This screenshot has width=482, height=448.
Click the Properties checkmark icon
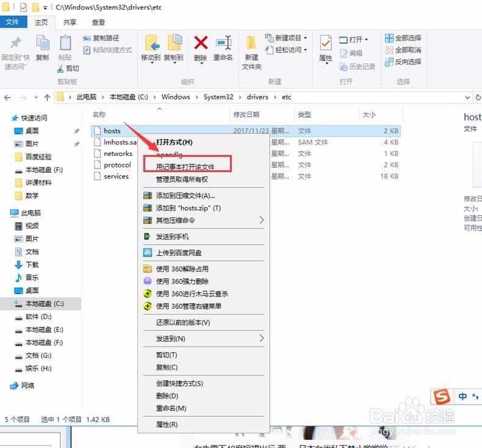click(x=326, y=43)
